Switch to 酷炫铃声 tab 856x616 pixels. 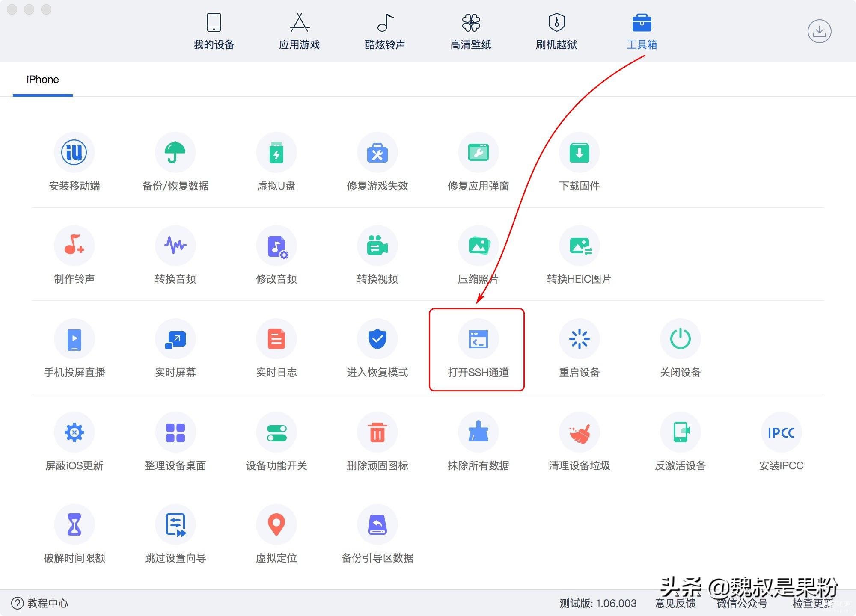point(385,32)
